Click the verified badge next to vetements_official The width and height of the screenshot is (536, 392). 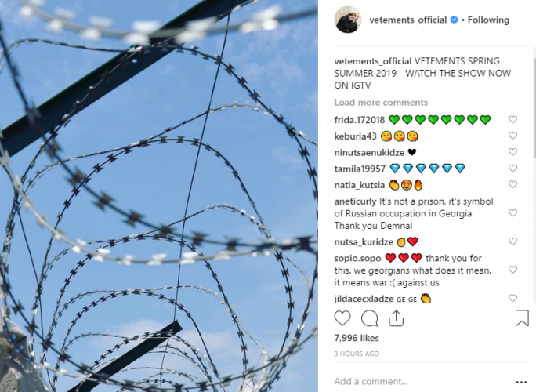454,20
